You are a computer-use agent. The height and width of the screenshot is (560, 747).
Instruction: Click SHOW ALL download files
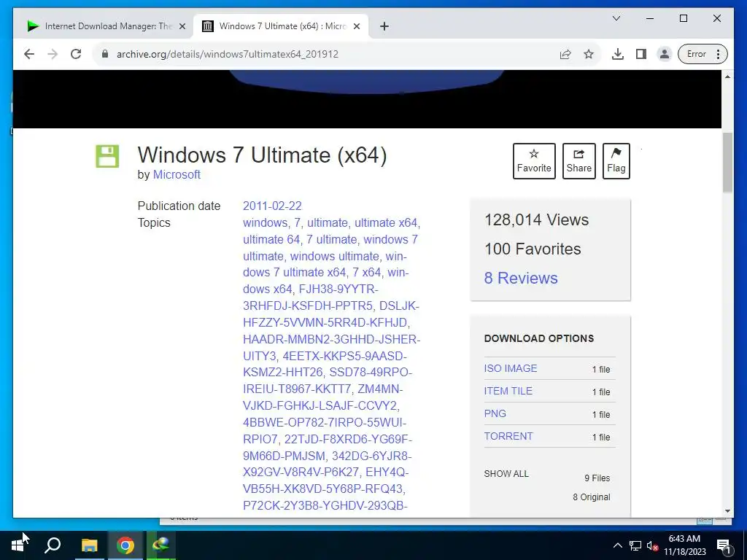506,474
